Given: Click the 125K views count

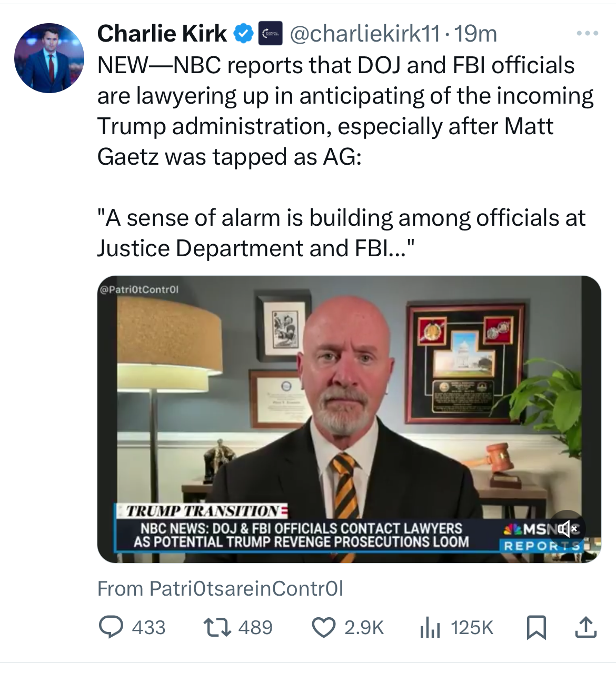Looking at the screenshot, I should coord(472,627).
